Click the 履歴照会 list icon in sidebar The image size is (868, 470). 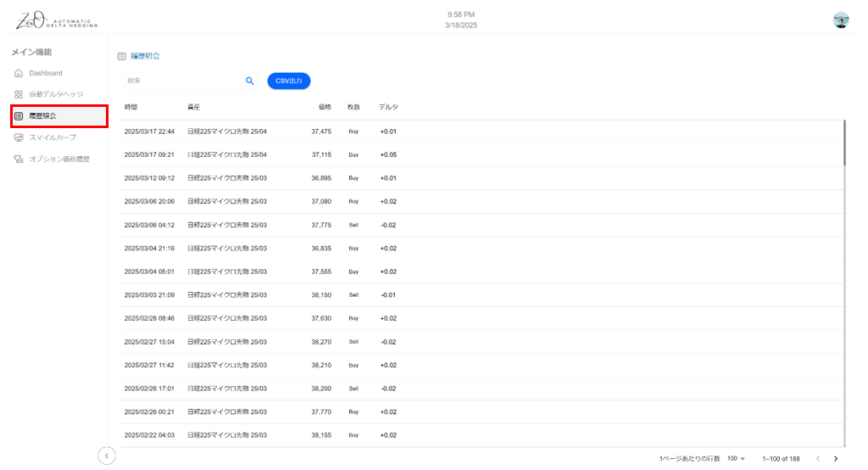pos(19,115)
